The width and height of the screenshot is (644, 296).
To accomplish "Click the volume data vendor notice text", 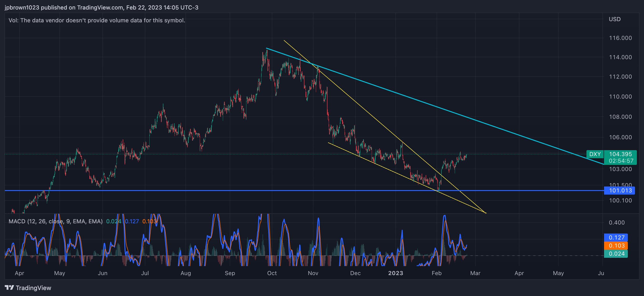I will pos(97,20).
